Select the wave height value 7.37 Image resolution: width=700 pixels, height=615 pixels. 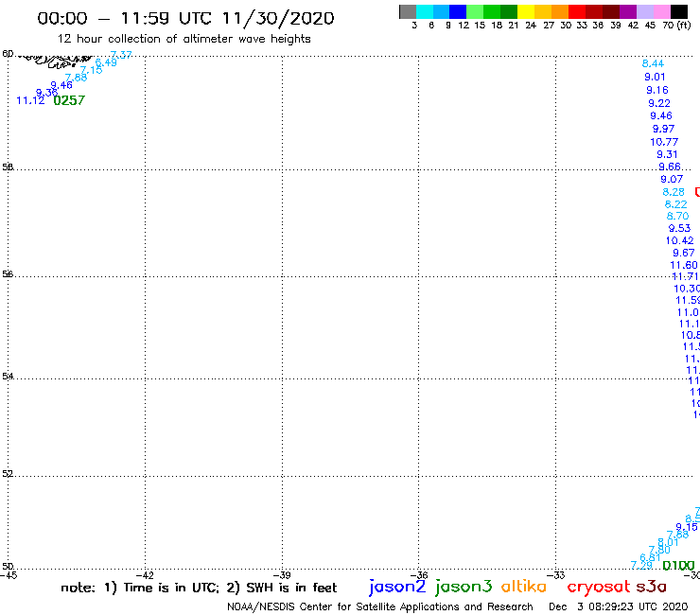[x=121, y=55]
